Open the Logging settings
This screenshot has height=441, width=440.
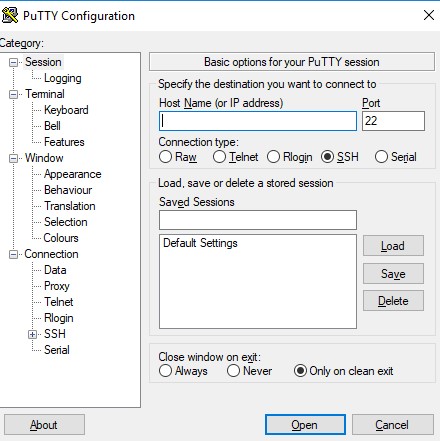(x=63, y=78)
